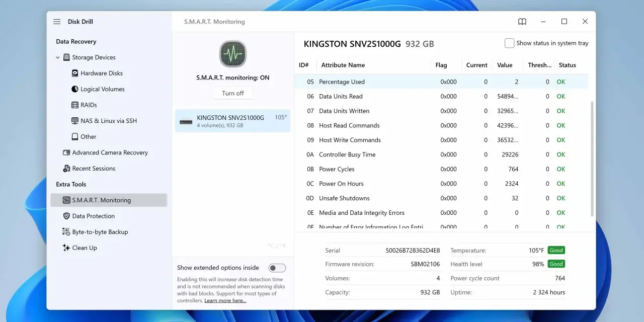Click the Thresh... column header
The height and width of the screenshot is (322, 644).
(540, 65)
